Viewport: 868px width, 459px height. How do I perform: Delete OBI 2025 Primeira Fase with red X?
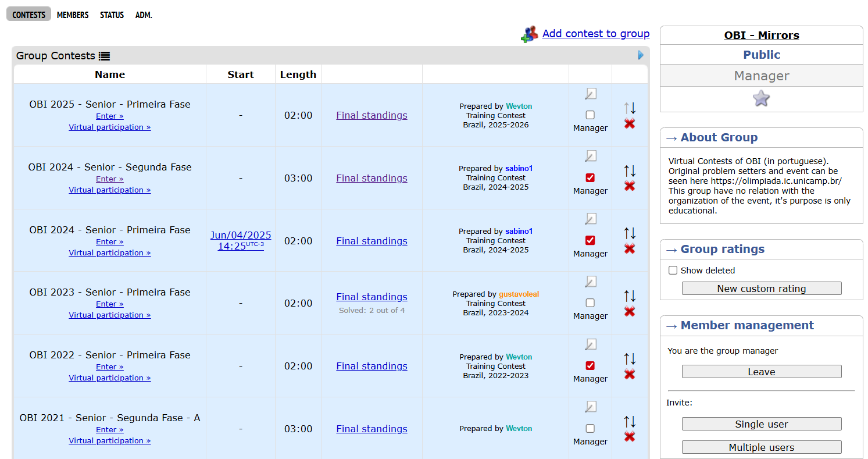point(630,123)
